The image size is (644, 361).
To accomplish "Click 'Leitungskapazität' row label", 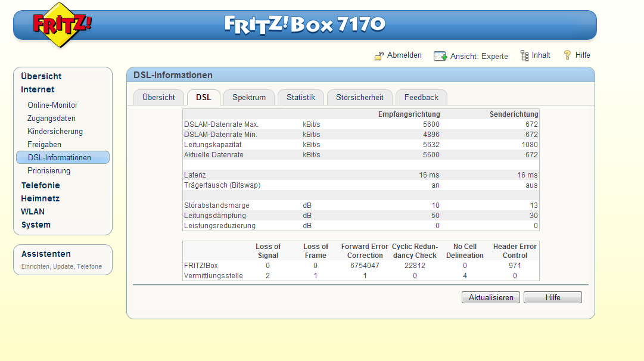I will tap(213, 145).
